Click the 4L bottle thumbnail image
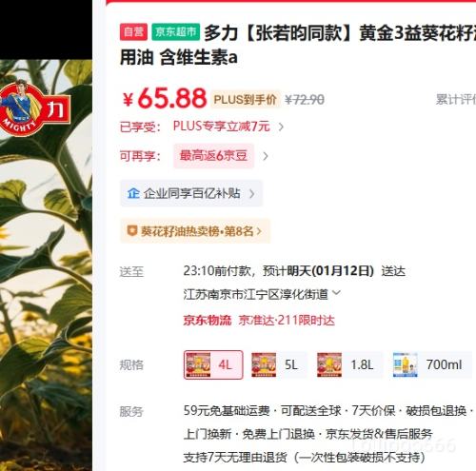The width and height of the screenshot is (476, 471). 198,364
